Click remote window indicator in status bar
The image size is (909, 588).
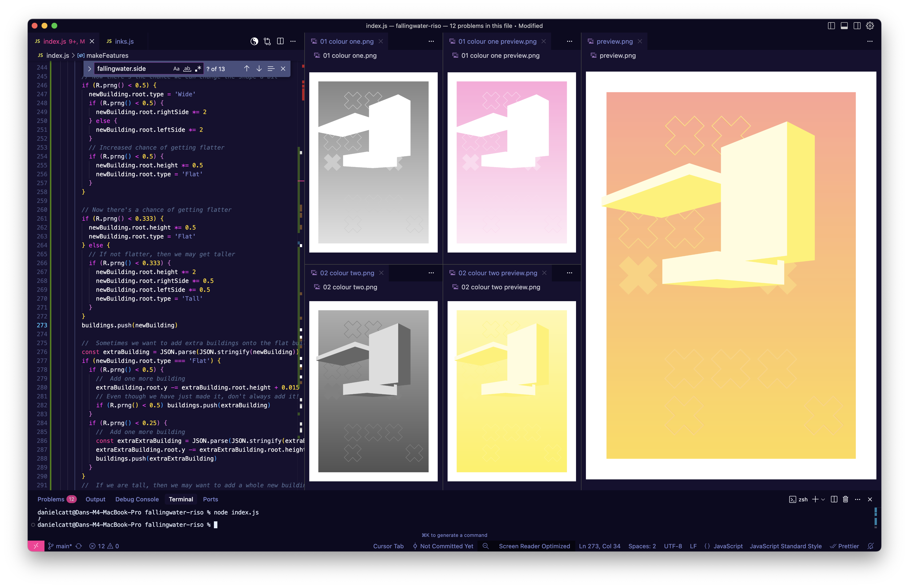pos(36,546)
